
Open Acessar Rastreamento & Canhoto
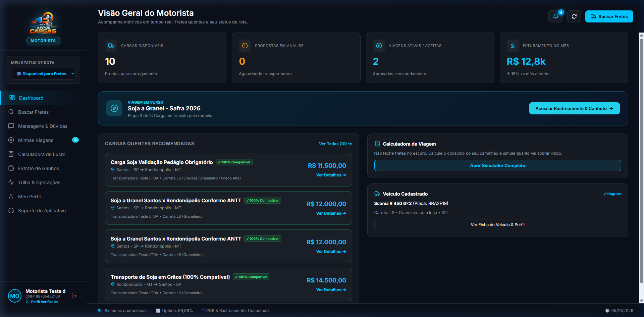(574, 108)
